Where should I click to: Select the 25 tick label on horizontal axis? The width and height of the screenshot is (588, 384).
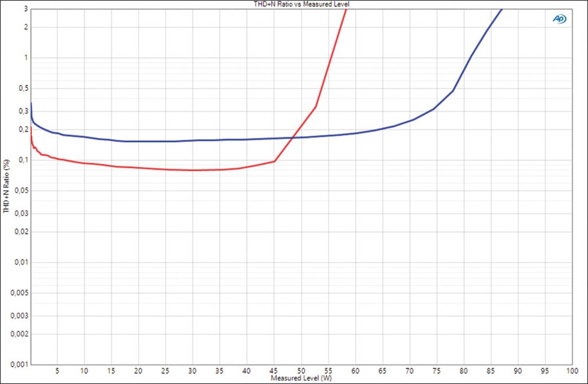click(165, 371)
